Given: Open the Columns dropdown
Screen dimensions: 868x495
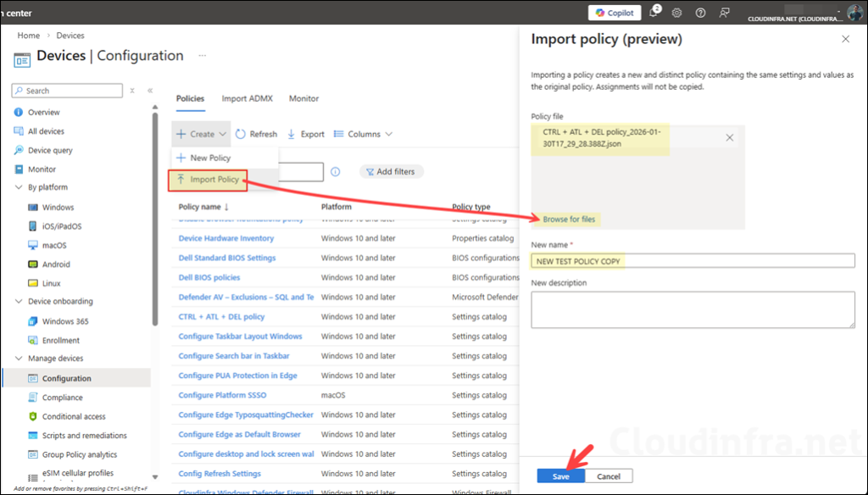Looking at the screenshot, I should click(x=363, y=134).
